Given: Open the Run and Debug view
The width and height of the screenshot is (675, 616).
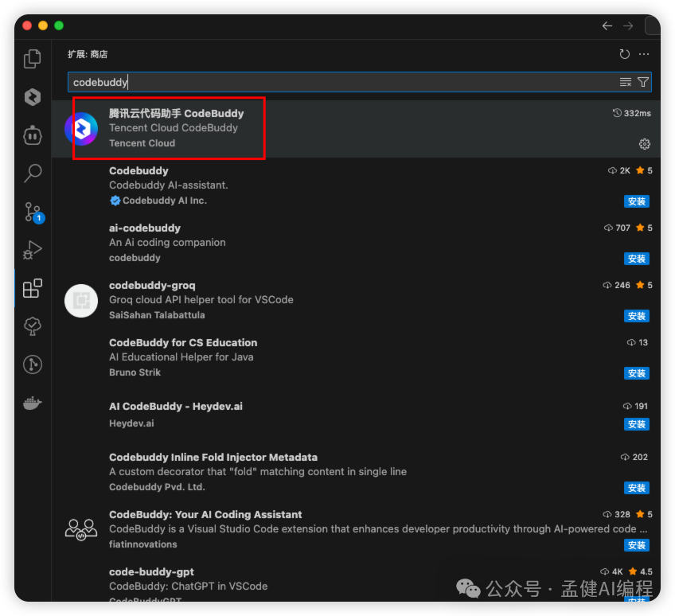Looking at the screenshot, I should tap(32, 250).
